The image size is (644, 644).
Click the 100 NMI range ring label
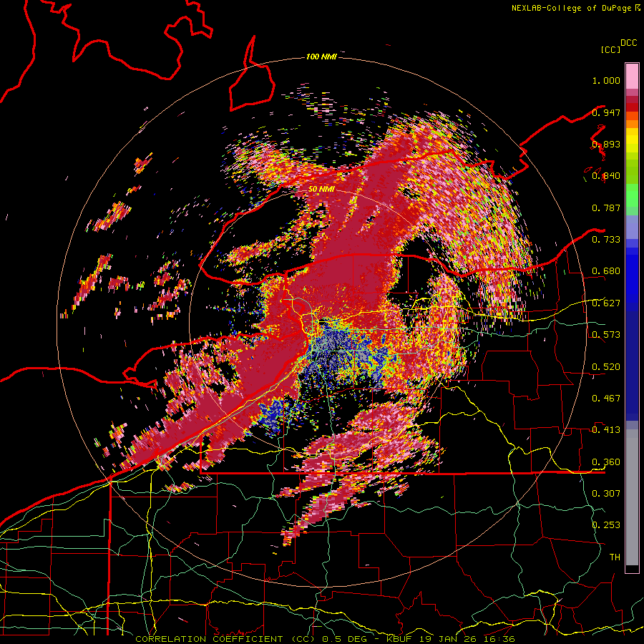point(321,57)
